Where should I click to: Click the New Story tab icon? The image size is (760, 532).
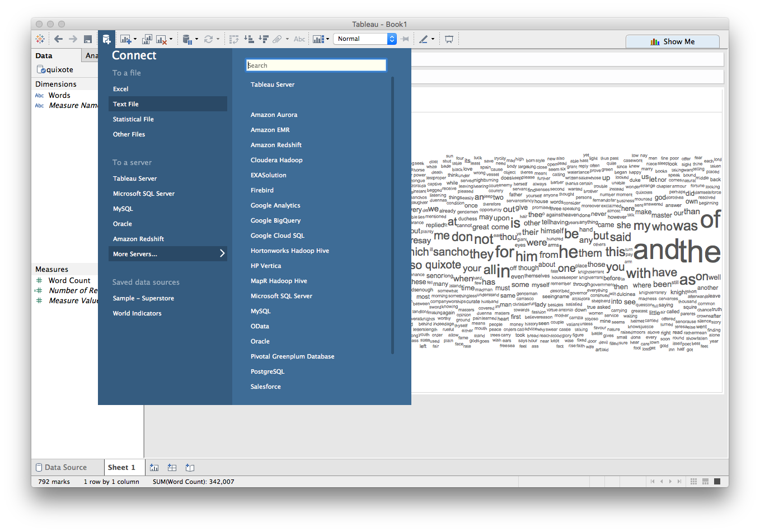pyautogui.click(x=190, y=468)
